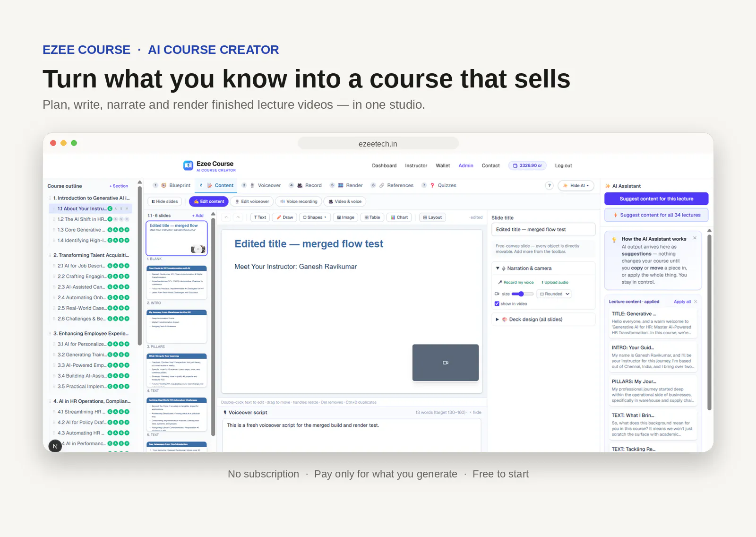This screenshot has height=537, width=756.
Task: Toggle Hide AI assistant button
Action: [576, 186]
